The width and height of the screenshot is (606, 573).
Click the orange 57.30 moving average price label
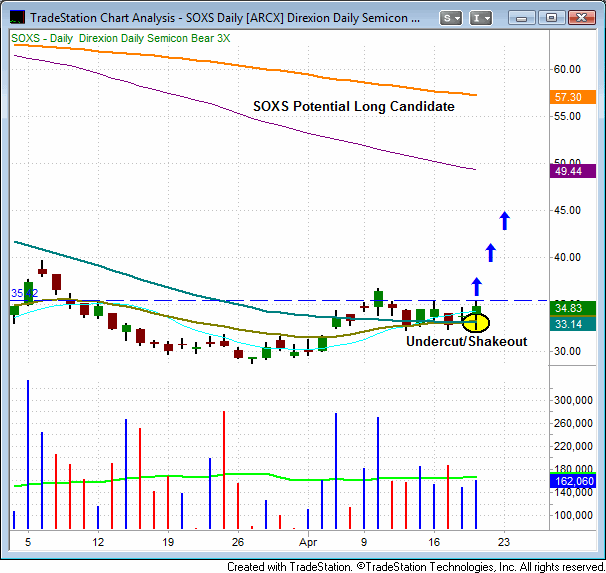pos(573,97)
